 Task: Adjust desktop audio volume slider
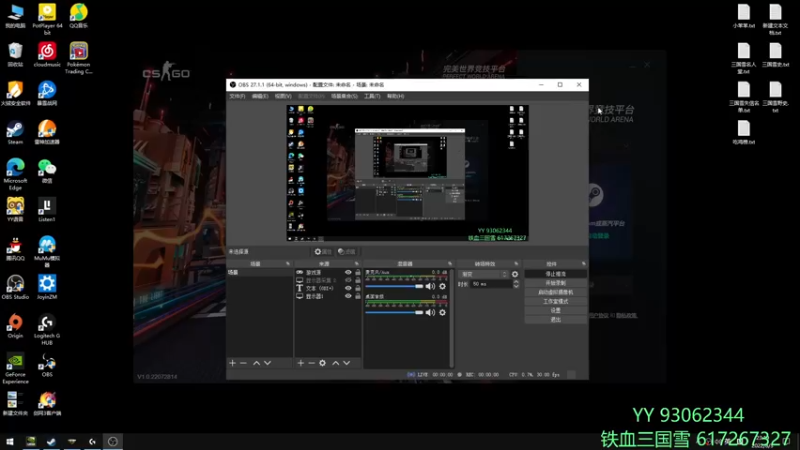coord(394,312)
